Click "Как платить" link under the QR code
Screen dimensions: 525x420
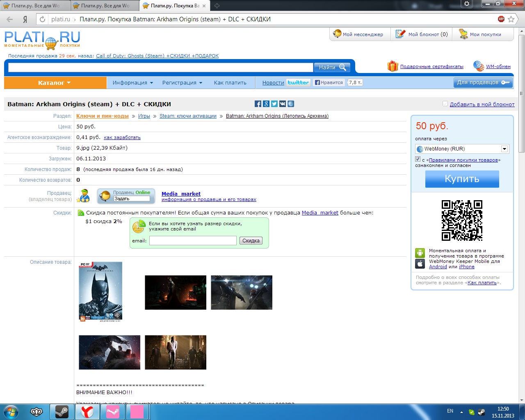482,283
